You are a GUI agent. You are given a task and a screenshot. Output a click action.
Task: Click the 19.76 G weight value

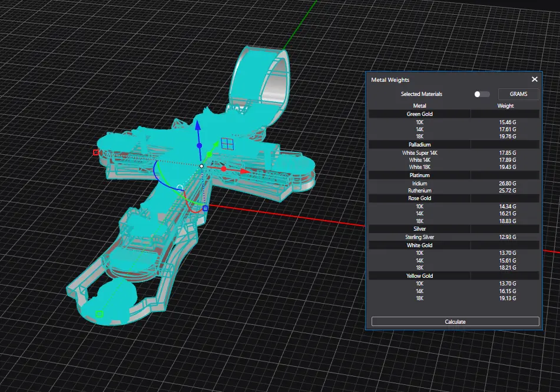pos(508,137)
